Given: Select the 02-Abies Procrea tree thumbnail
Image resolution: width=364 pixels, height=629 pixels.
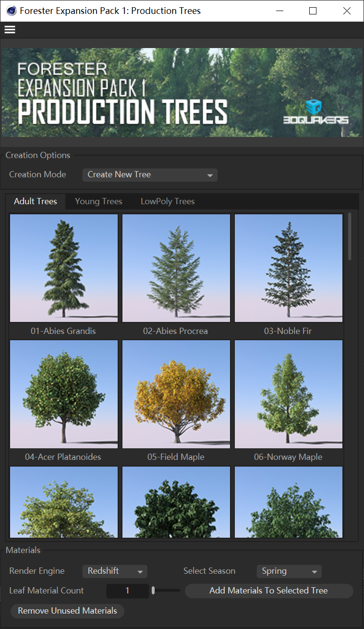Looking at the screenshot, I should 176,268.
